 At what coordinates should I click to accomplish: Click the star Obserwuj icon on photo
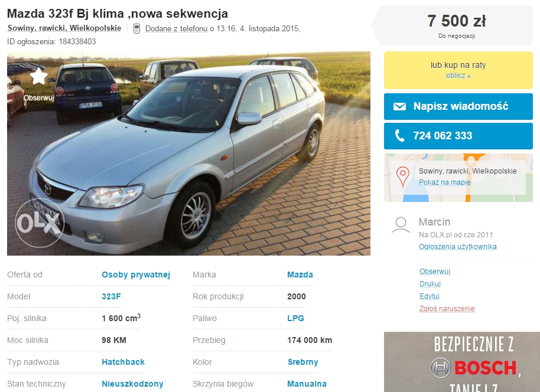pos(39,76)
